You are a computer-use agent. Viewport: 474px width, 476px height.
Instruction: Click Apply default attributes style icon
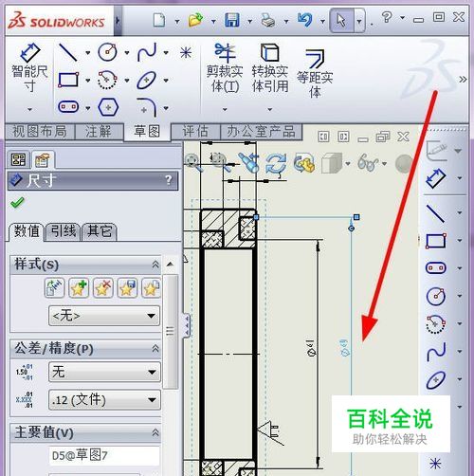[54, 288]
